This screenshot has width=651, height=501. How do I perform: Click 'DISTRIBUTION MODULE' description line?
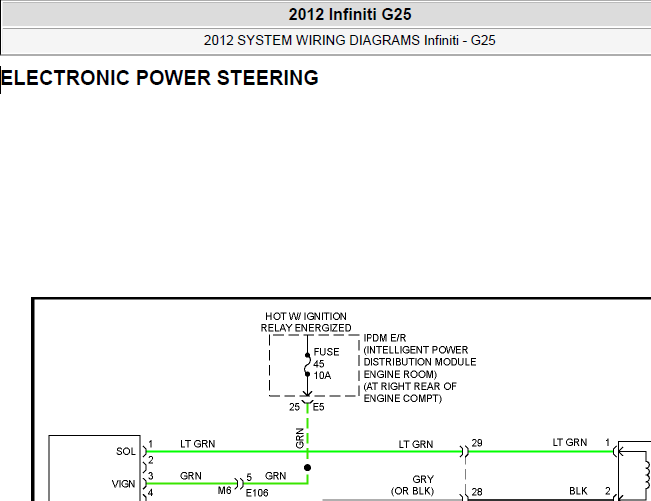[x=420, y=362]
